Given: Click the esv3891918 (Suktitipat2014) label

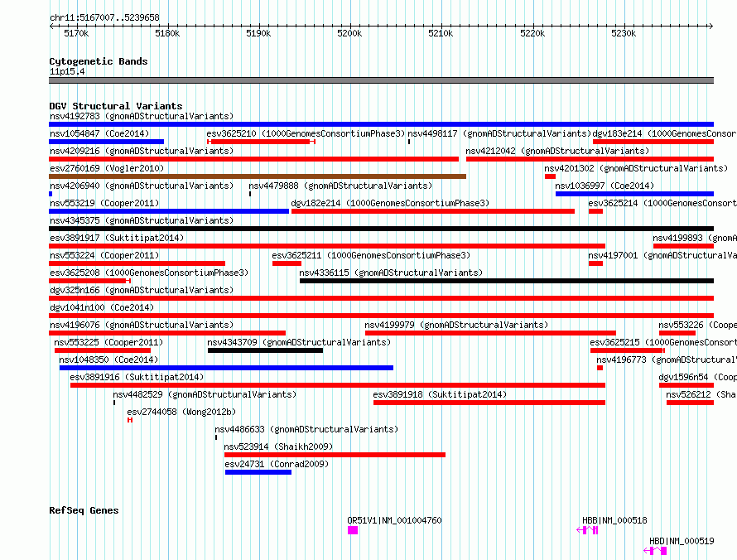Looking at the screenshot, I should (440, 394).
